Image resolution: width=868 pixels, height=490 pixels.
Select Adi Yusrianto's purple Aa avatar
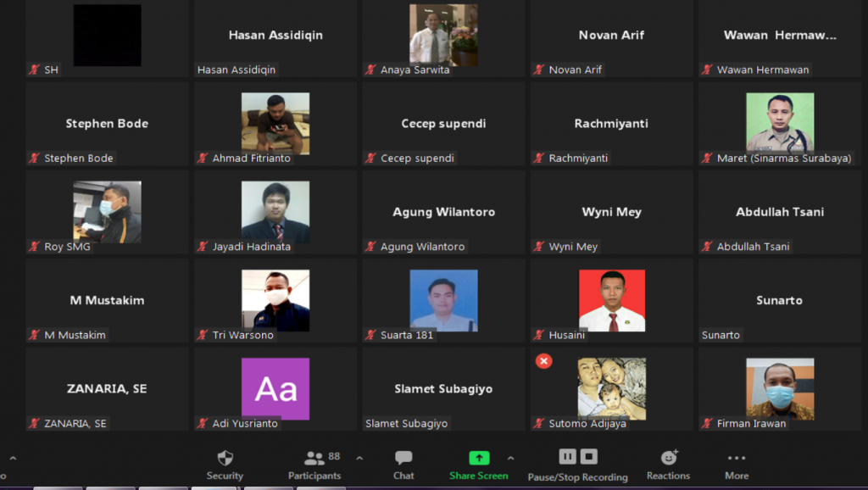pos(275,389)
